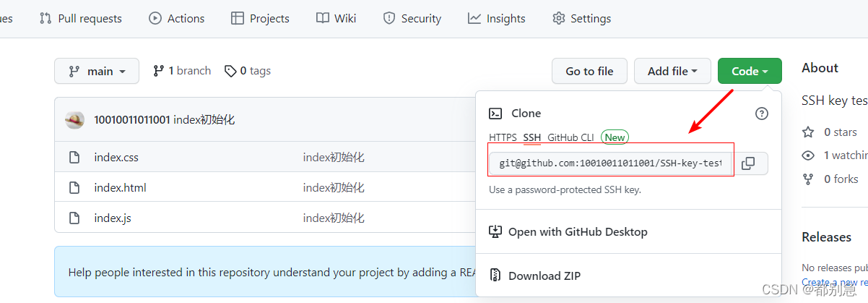Open the index.html file
Screen dimensions: 868x303
[x=120, y=187]
